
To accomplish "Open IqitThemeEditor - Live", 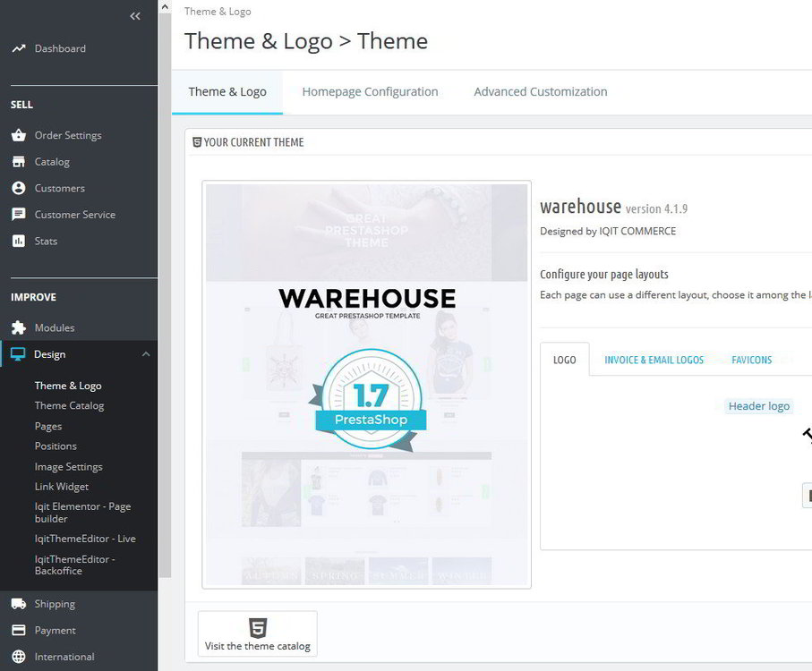I will [85, 539].
